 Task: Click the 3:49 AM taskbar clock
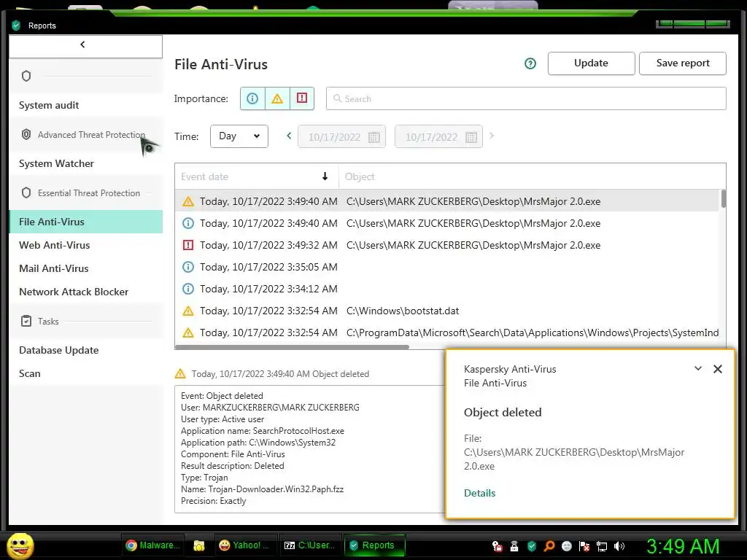pos(683,546)
